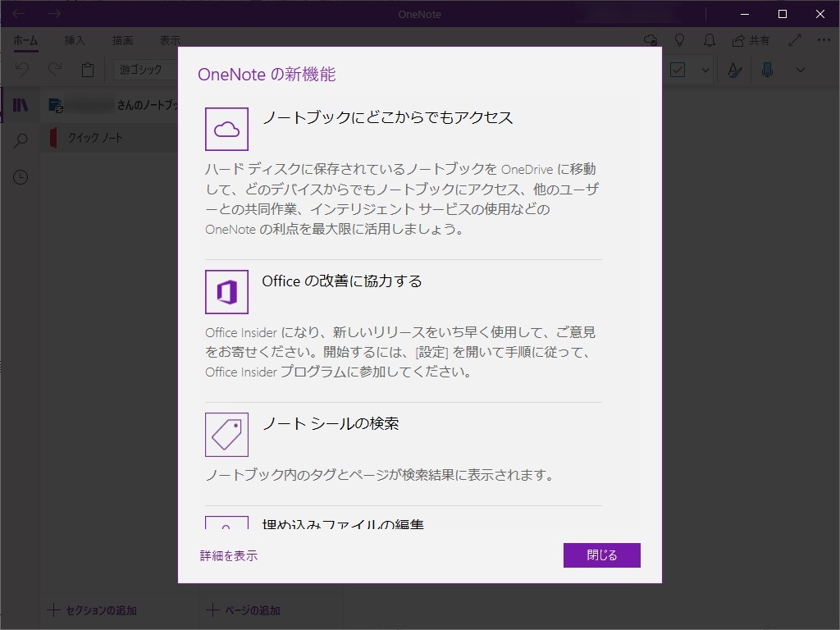The image size is (840, 630).
Task: Switch to the 挿入 ribbon tab
Action: pyautogui.click(x=74, y=39)
